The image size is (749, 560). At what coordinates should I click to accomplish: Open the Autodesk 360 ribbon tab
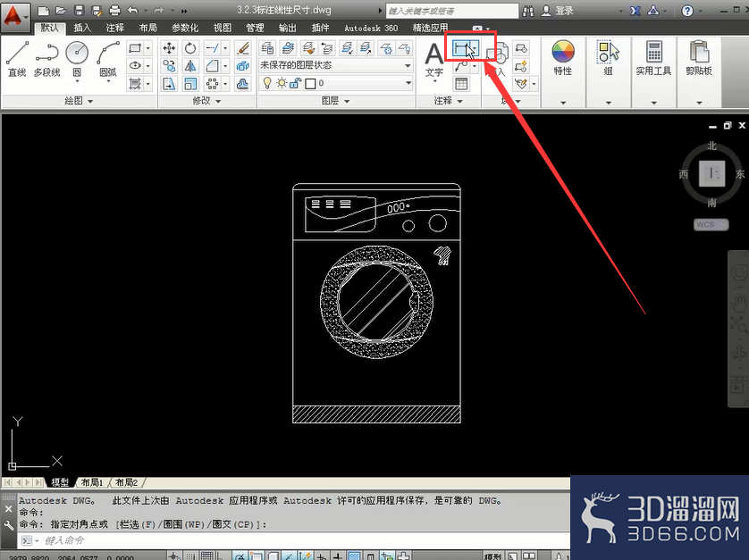point(371,29)
